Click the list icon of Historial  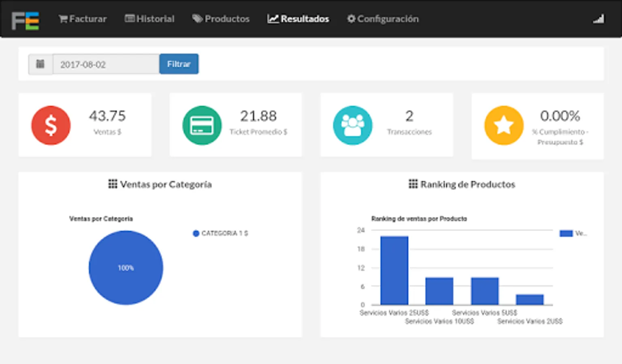[130, 18]
